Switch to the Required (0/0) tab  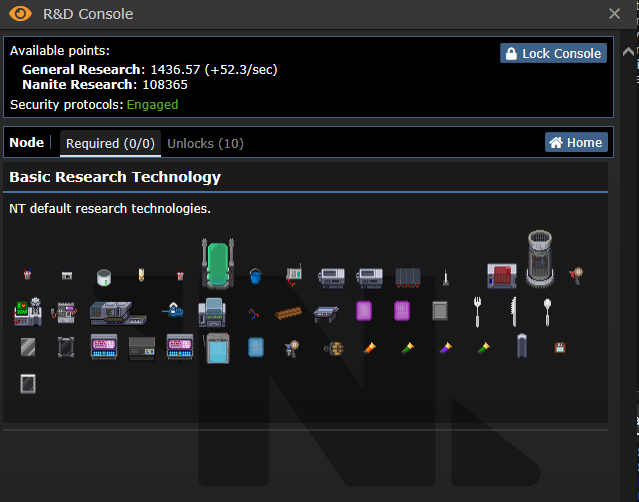pos(110,143)
